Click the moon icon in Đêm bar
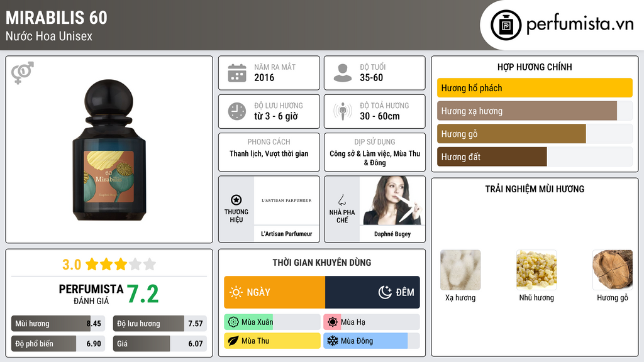Viewport: 644px width, 362px height. pyautogui.click(x=386, y=292)
